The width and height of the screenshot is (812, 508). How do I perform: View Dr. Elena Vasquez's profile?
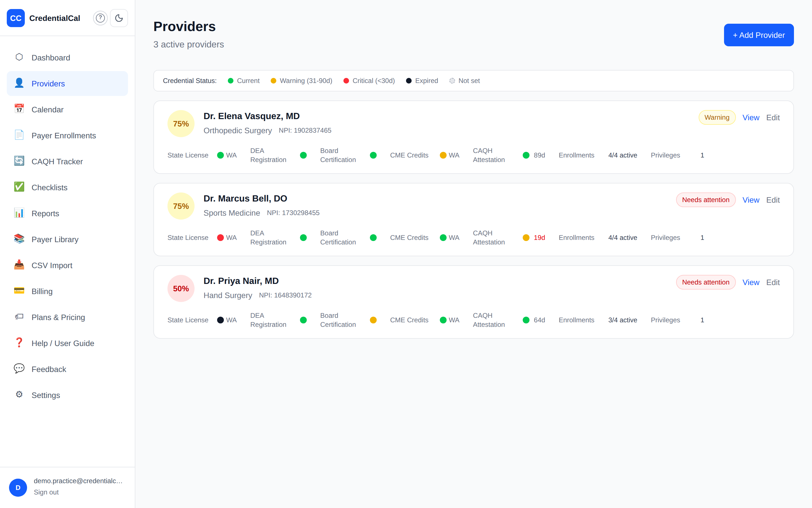(x=751, y=118)
